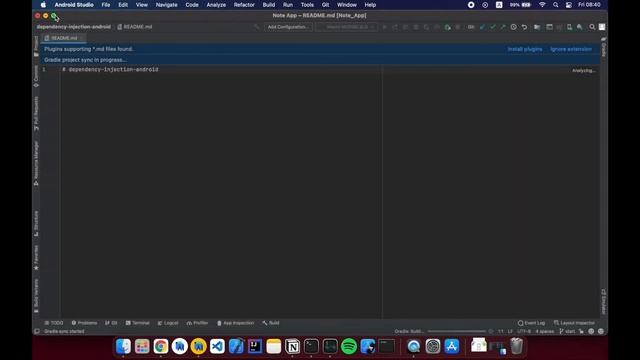Open the Analyze menu
The height and width of the screenshot is (360, 640).
216,5
